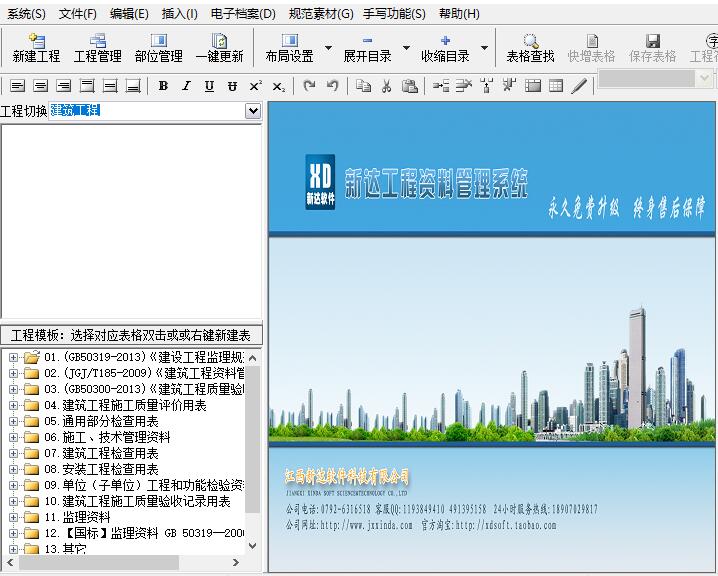
Task: Open 工程管理 (Project Management)
Action: (x=97, y=47)
